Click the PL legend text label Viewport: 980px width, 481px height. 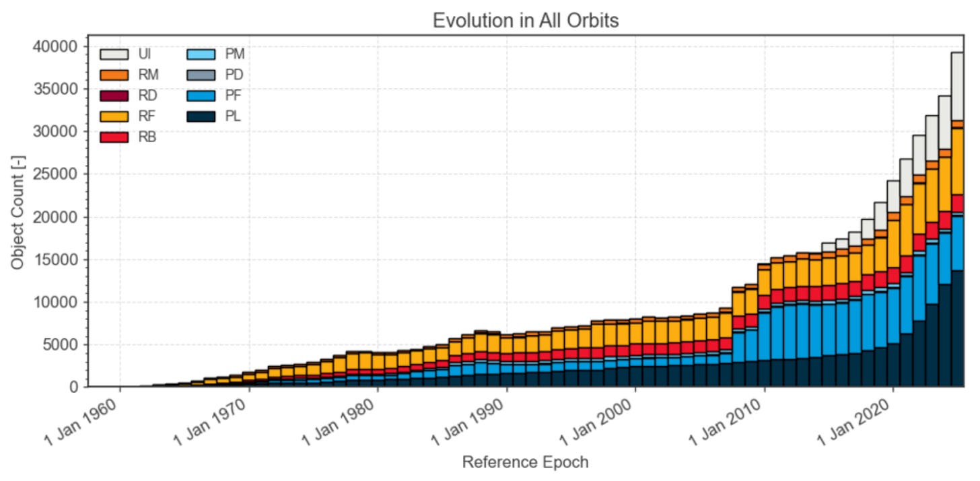coord(233,116)
